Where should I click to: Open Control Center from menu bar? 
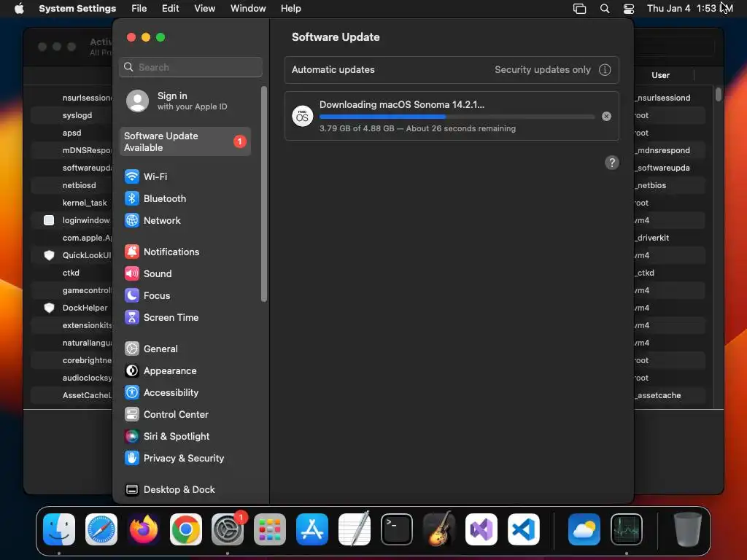tap(629, 9)
